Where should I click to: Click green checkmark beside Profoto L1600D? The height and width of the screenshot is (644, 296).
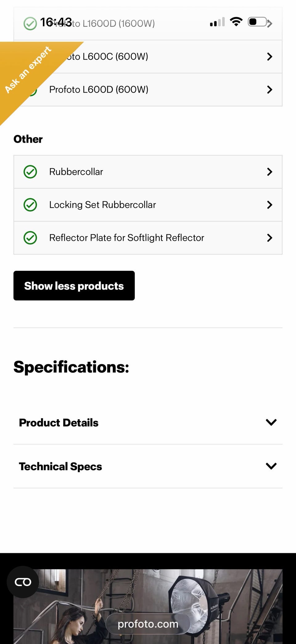point(30,23)
